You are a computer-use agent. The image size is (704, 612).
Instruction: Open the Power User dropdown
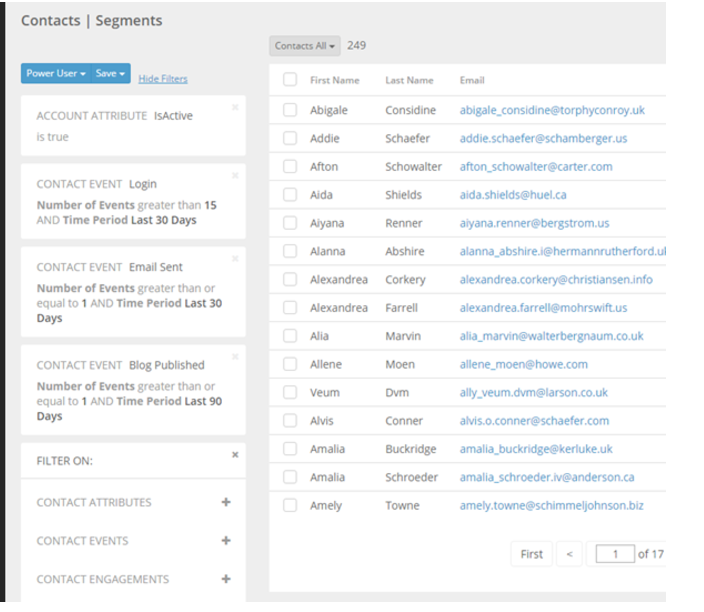click(x=55, y=74)
